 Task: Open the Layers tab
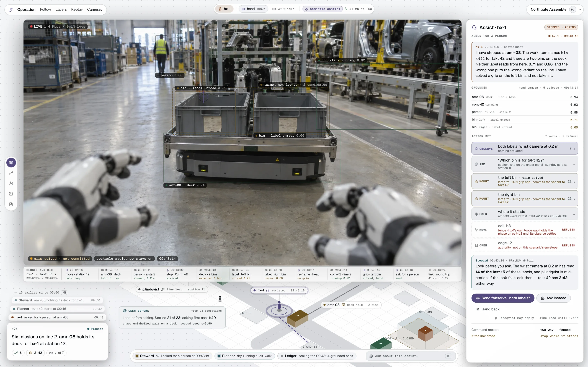pyautogui.click(x=61, y=9)
